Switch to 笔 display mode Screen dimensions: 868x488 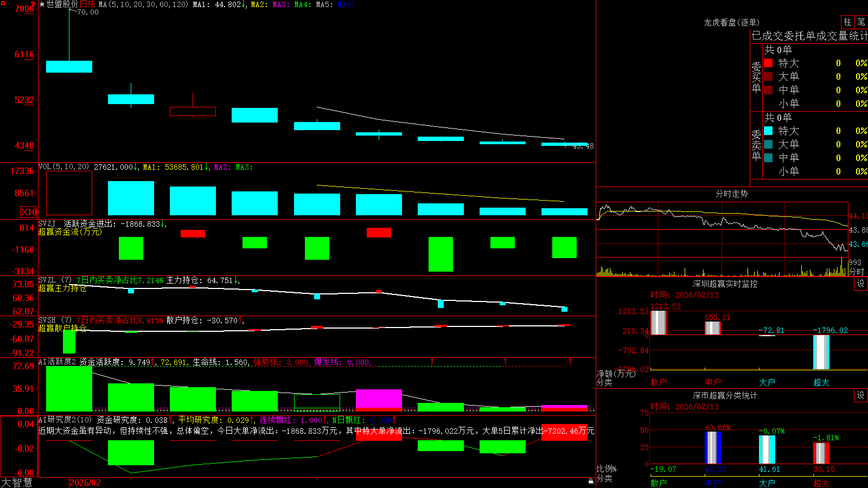(861, 22)
